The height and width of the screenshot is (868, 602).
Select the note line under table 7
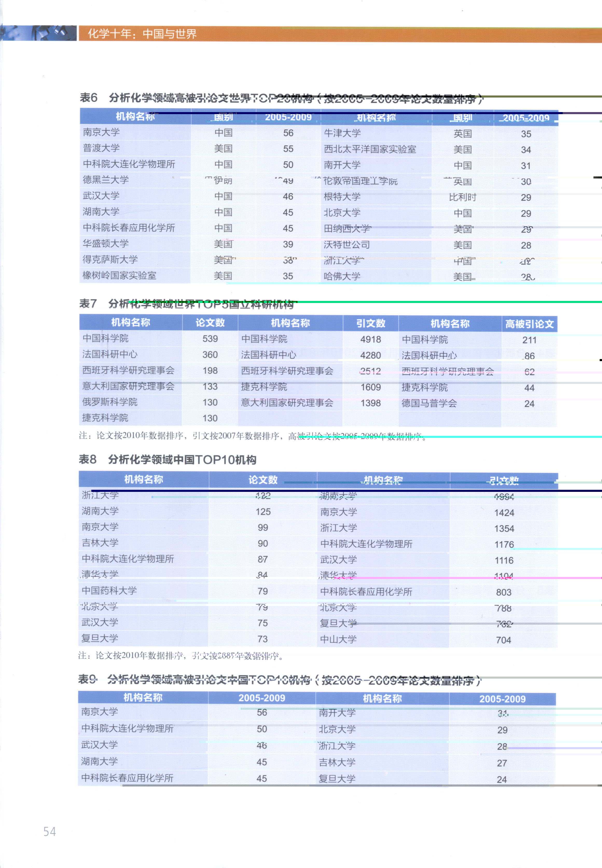point(253,436)
